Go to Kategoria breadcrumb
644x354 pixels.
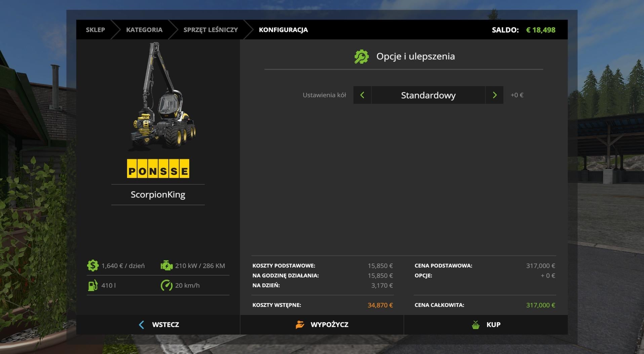pos(144,30)
